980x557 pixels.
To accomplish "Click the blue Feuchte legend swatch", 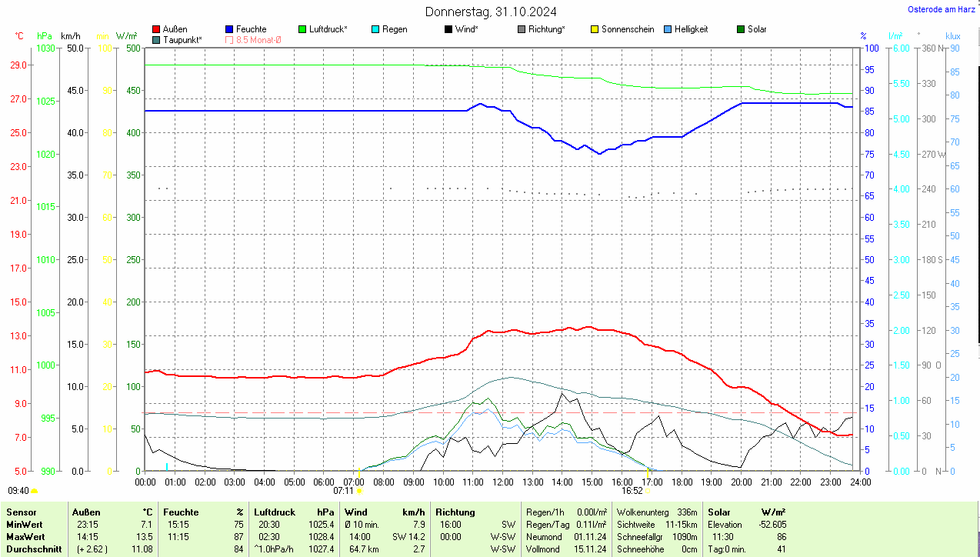I will coord(229,29).
